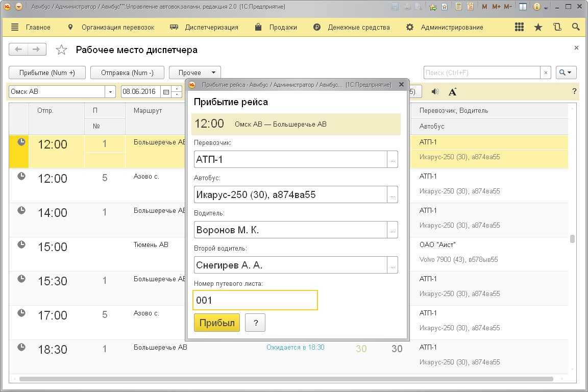Click the 'Номер путевого листа' input field

click(255, 300)
